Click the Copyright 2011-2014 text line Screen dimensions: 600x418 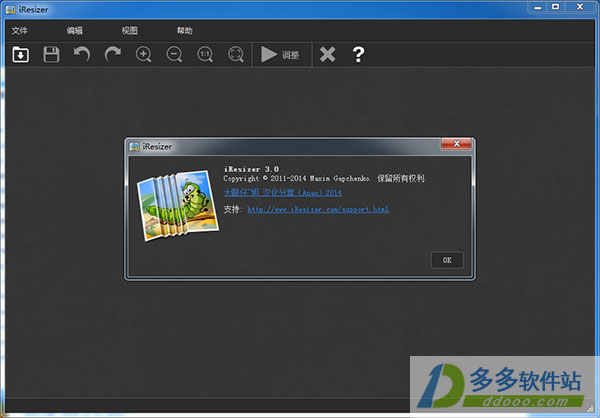[324, 179]
